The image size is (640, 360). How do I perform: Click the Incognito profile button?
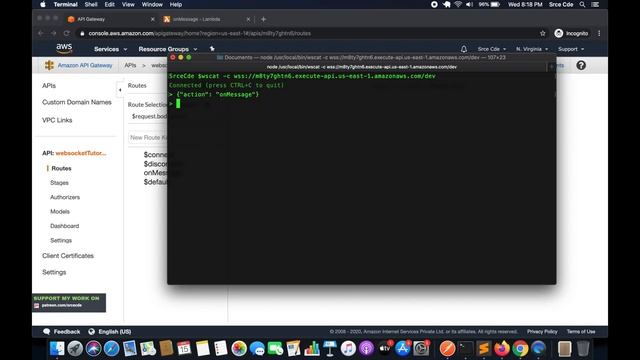click(x=571, y=33)
